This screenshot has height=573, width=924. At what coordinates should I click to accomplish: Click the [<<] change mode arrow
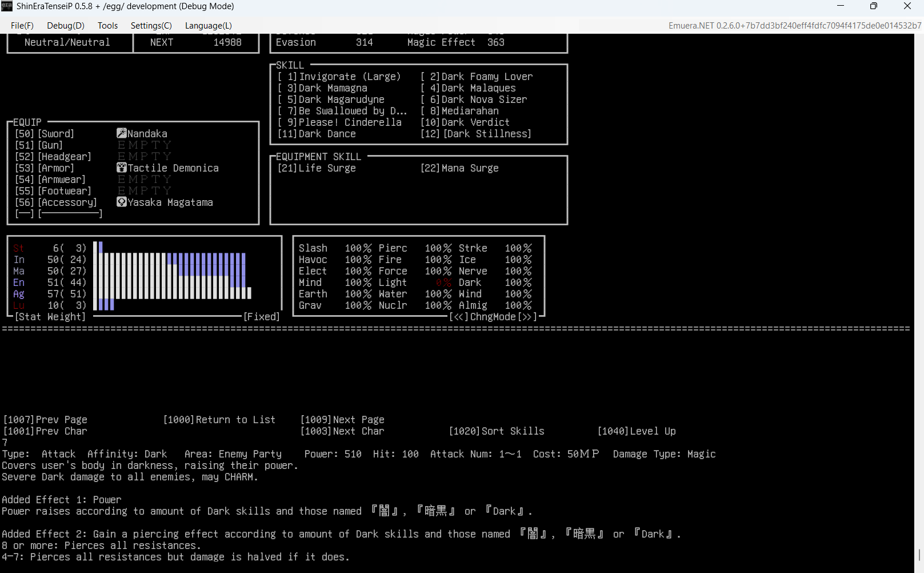(459, 317)
